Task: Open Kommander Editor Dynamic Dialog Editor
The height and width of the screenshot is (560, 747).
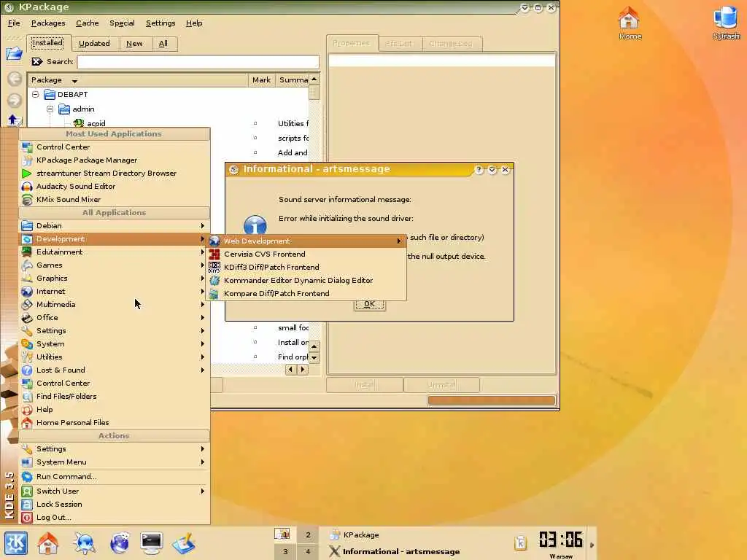Action: (306, 281)
